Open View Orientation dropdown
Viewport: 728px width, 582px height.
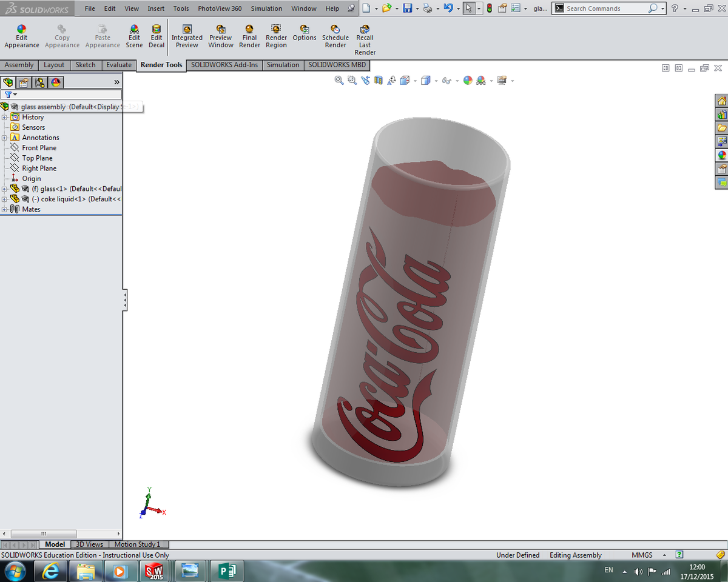click(x=414, y=81)
